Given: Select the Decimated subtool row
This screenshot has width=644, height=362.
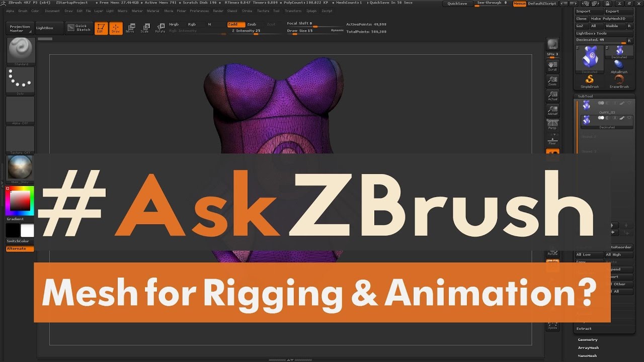Looking at the screenshot, I should pos(607,122).
